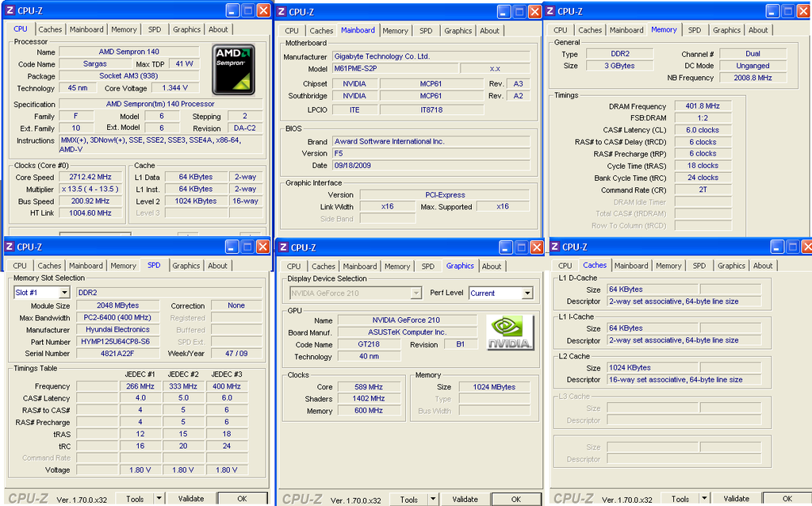Click the Serial Number 4821A22F field

click(117, 353)
